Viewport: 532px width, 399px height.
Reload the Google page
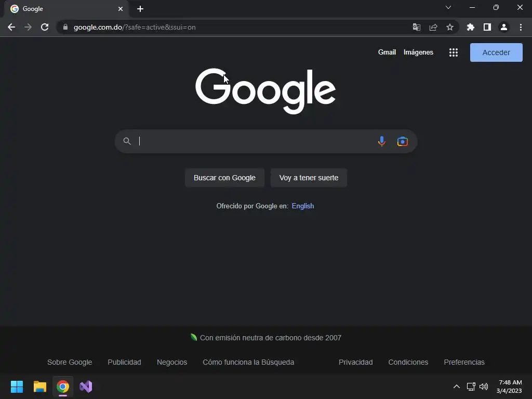[x=45, y=27]
